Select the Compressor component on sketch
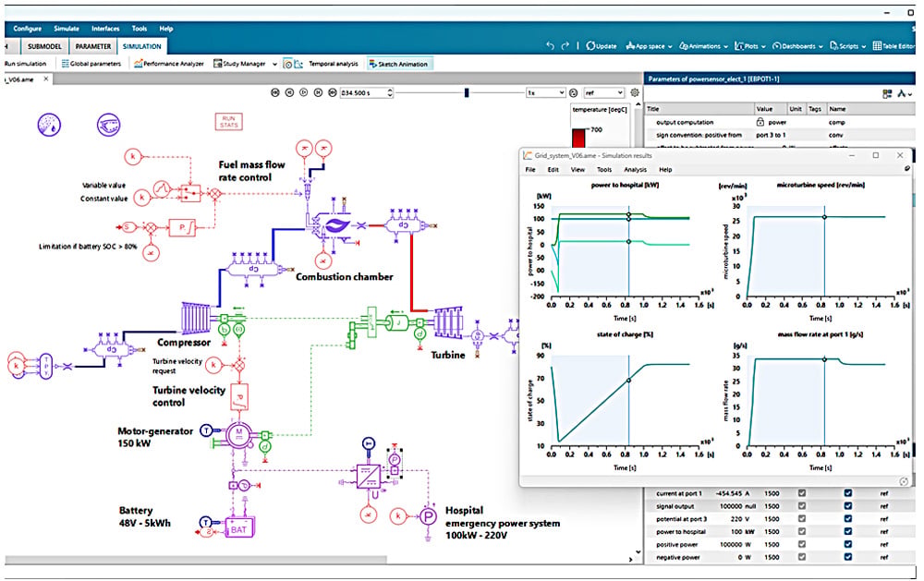This screenshot has height=581, width=924. click(195, 318)
